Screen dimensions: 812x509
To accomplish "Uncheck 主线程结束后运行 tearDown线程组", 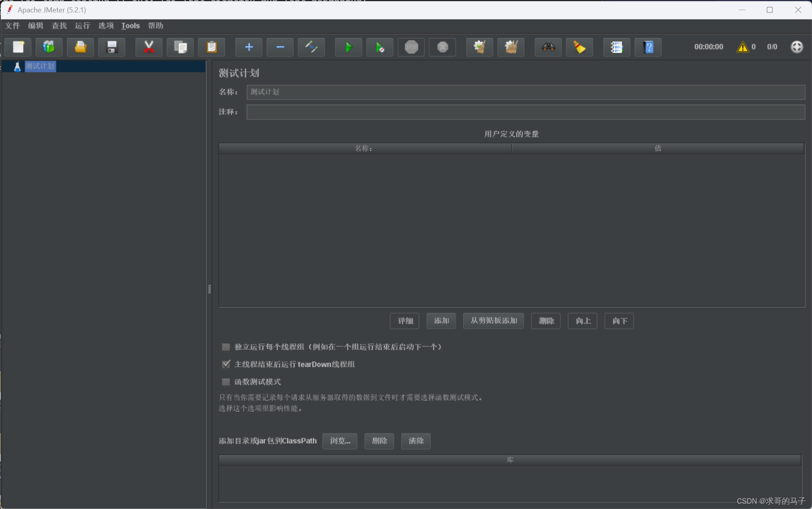I will (x=226, y=364).
